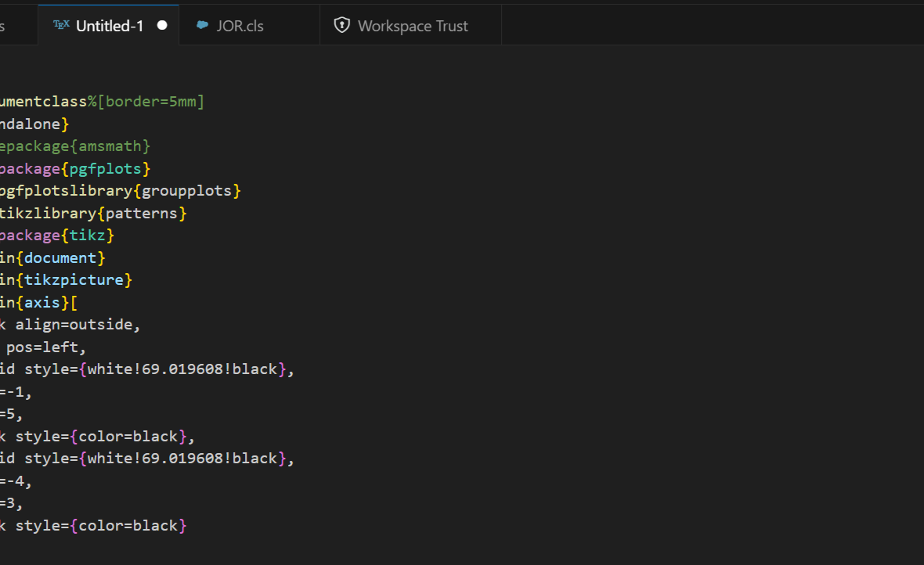Click the shield icon on Workspace Trust tab
Screen dimensions: 924x565
coord(342,25)
